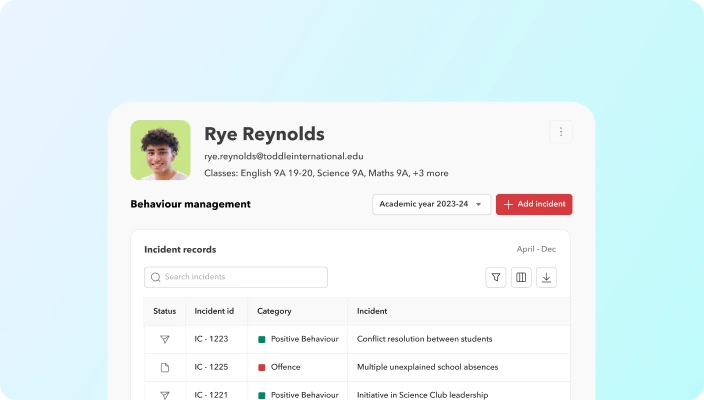The image size is (704, 400).
Task: Open the Academic year 2023-24 dropdown
Action: click(431, 204)
